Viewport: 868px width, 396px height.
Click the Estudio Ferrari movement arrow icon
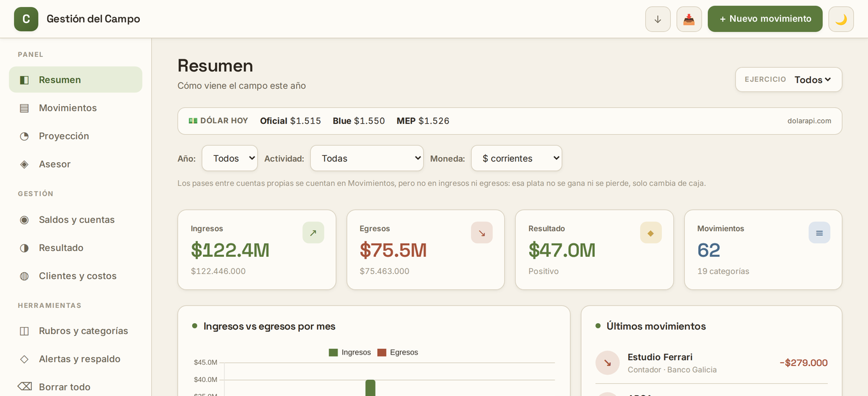coord(608,363)
